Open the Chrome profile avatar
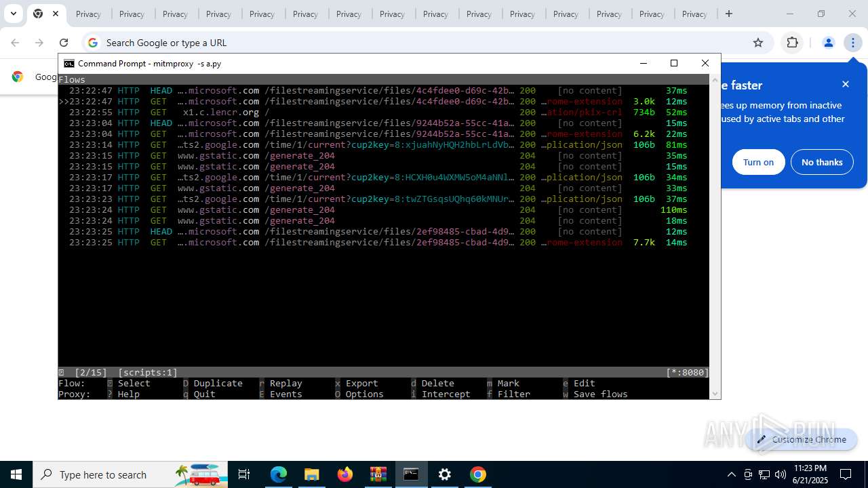868x488 pixels. (828, 43)
